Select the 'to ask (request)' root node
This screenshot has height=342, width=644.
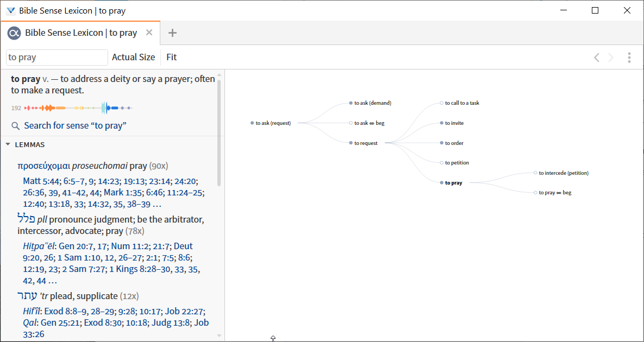click(x=273, y=123)
